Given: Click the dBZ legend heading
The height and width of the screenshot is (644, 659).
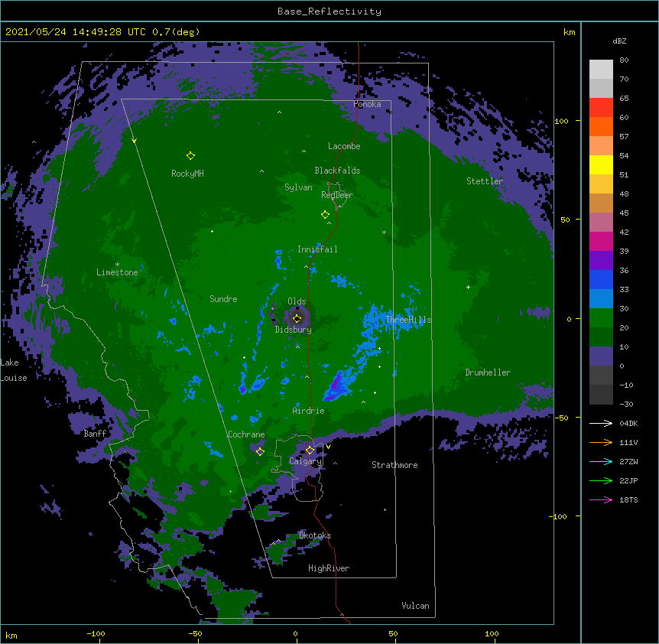Looking at the screenshot, I should 619,41.
